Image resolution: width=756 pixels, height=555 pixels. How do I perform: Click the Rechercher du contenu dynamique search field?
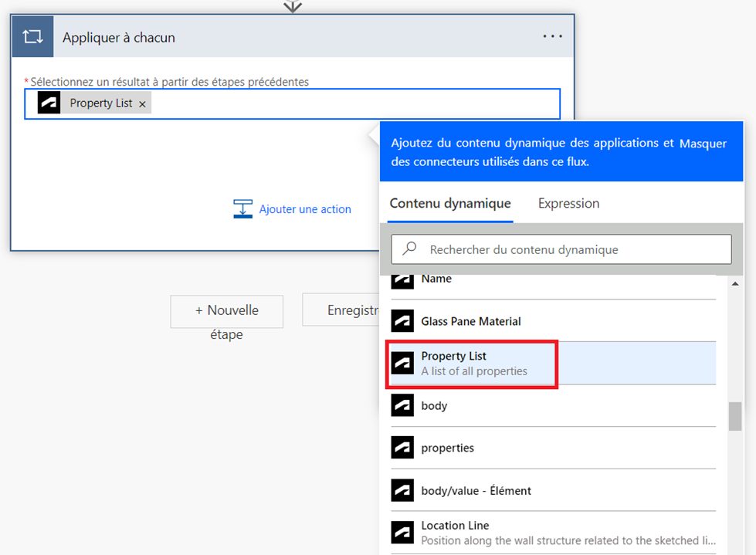tap(561, 249)
